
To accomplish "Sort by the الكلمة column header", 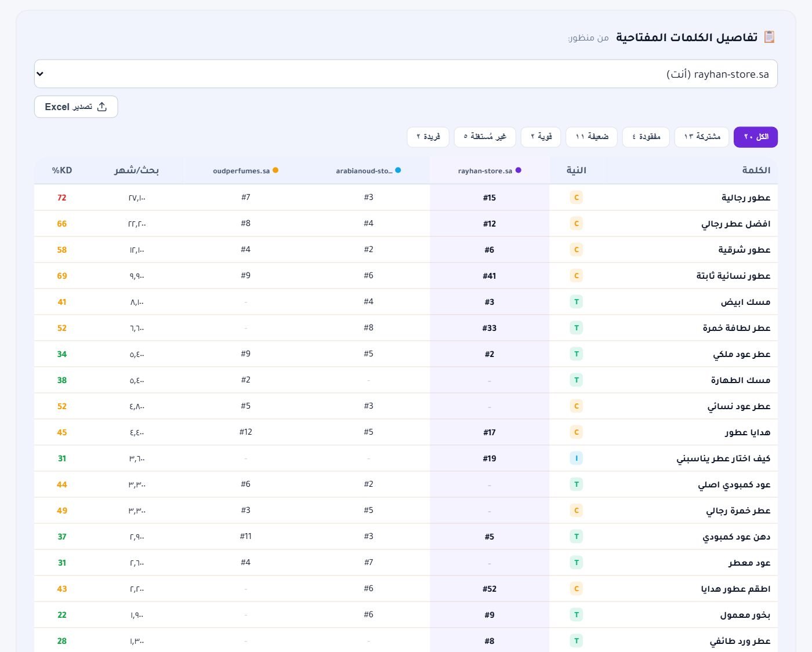I will pos(756,170).
